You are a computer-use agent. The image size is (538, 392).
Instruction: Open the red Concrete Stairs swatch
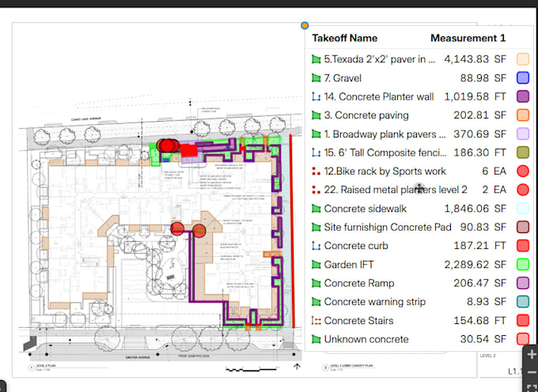[x=523, y=321]
